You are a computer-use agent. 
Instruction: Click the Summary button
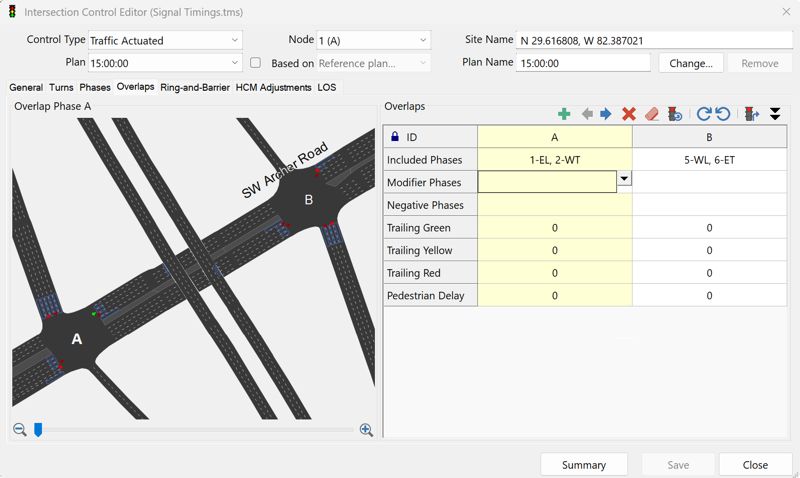(x=584, y=465)
